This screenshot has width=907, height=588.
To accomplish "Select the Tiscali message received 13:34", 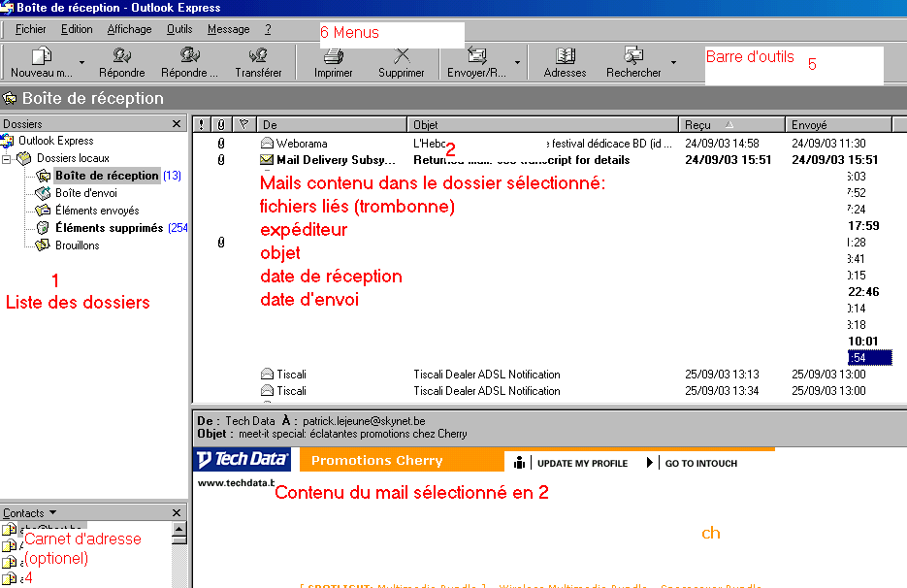I will [542, 391].
